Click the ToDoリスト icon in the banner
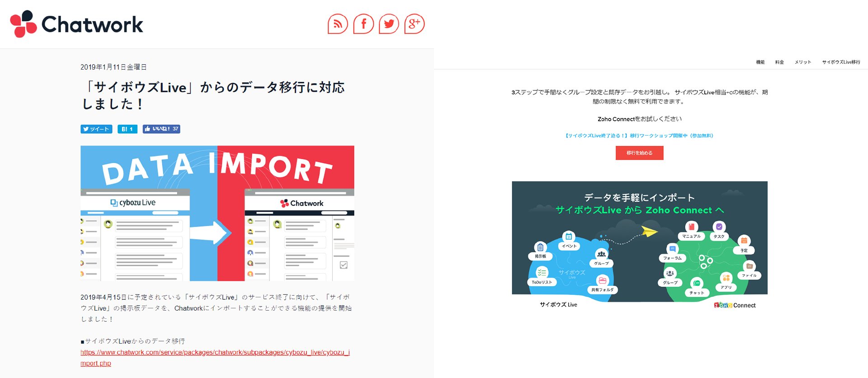The image size is (868, 378). point(542,272)
